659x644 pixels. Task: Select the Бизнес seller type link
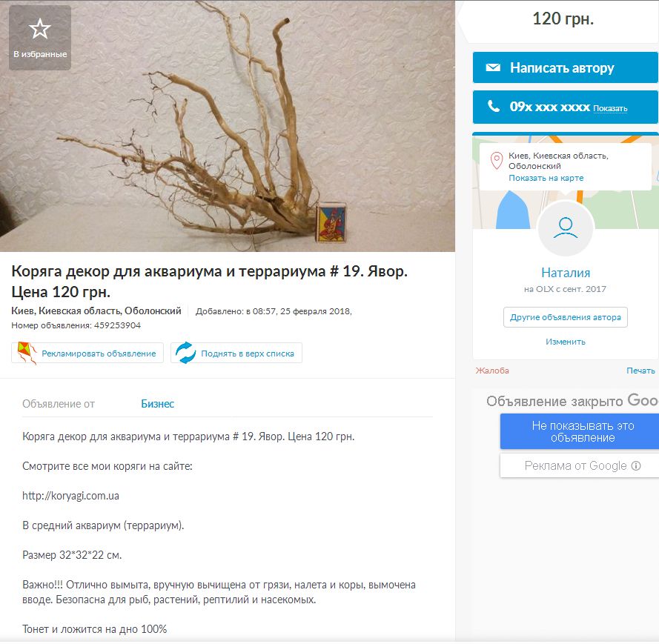(157, 404)
